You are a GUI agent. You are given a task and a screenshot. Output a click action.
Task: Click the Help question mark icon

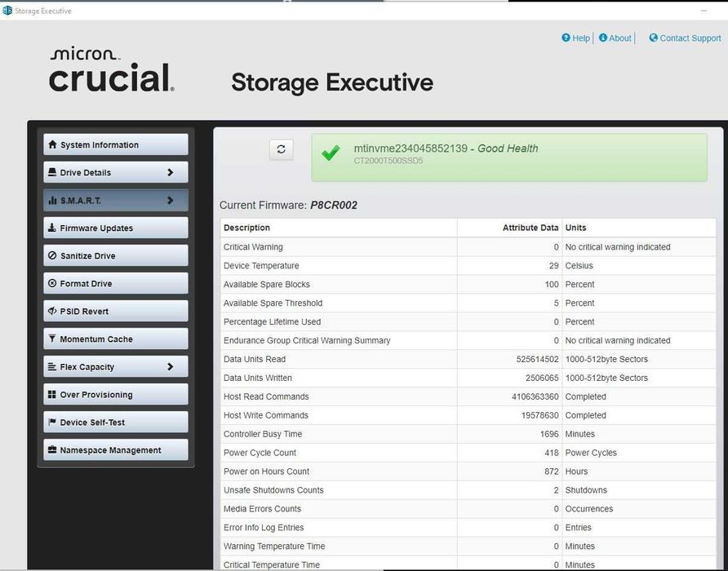[566, 38]
